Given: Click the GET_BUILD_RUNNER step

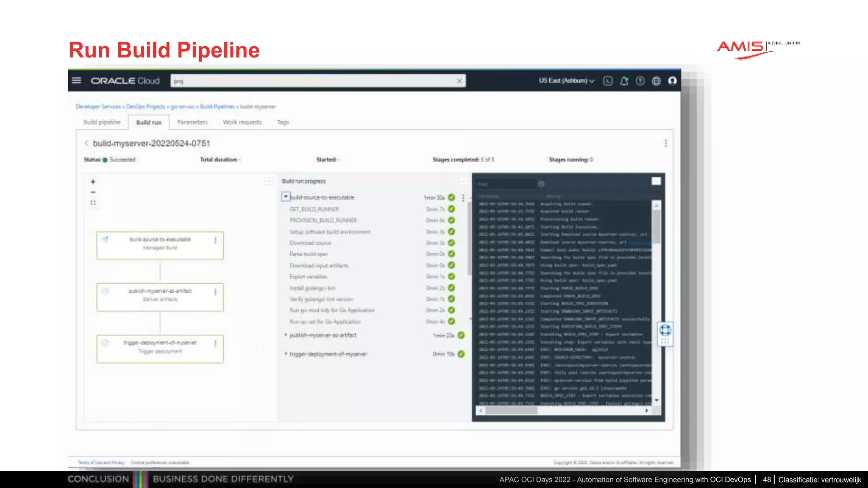Looking at the screenshot, I should pos(314,209).
